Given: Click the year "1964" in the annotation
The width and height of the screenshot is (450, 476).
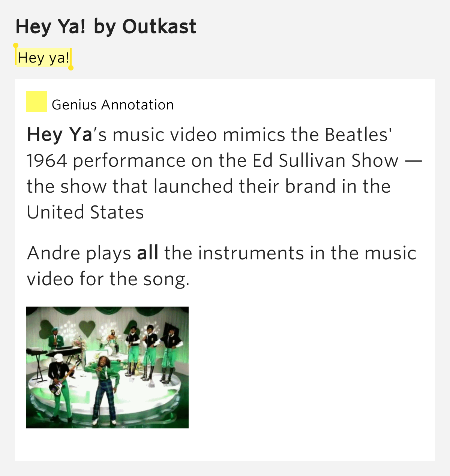Looking at the screenshot, I should click(x=47, y=161).
